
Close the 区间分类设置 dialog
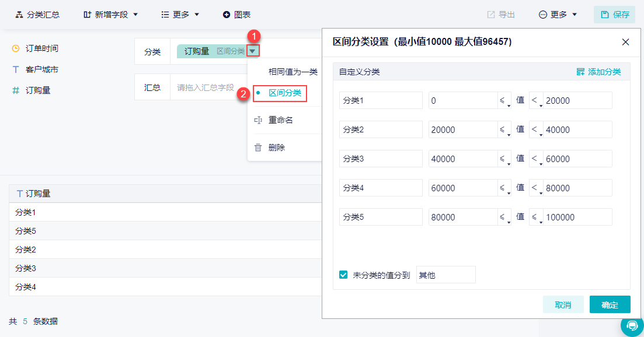click(625, 42)
